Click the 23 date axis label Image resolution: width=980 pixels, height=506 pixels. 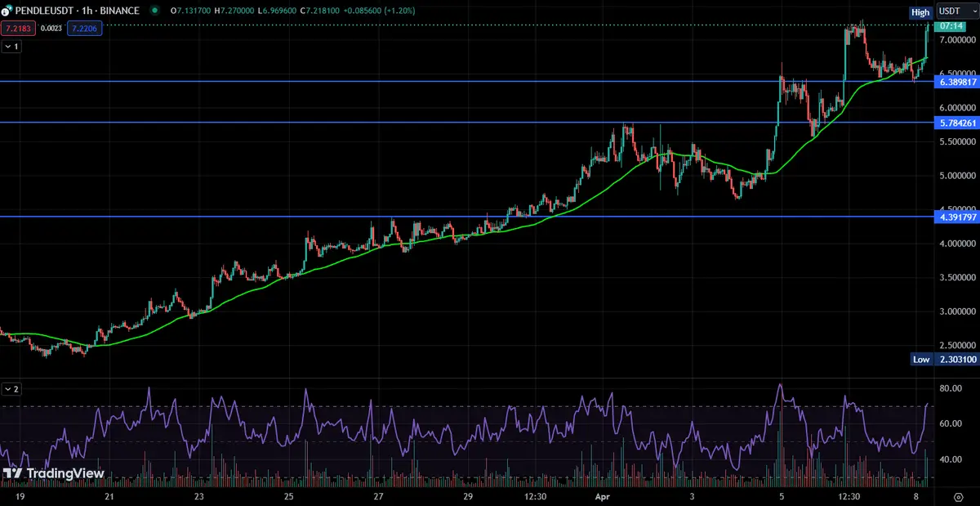[199, 496]
